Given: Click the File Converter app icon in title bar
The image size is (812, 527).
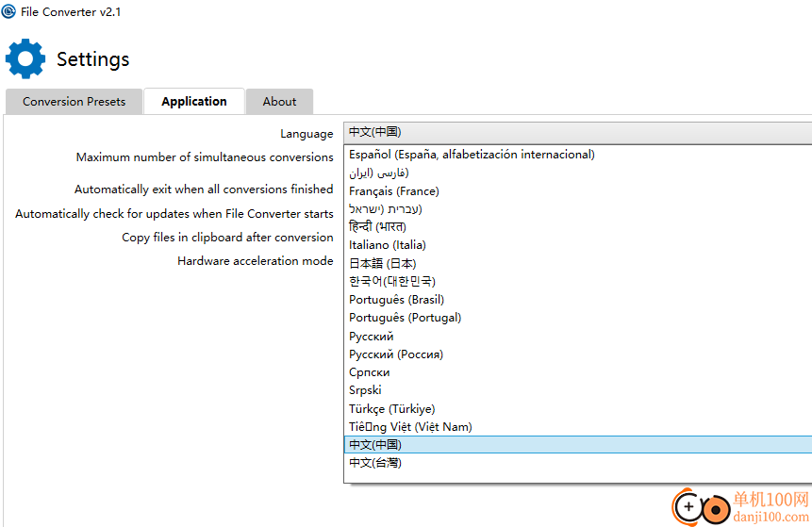Looking at the screenshot, I should coord(8,11).
